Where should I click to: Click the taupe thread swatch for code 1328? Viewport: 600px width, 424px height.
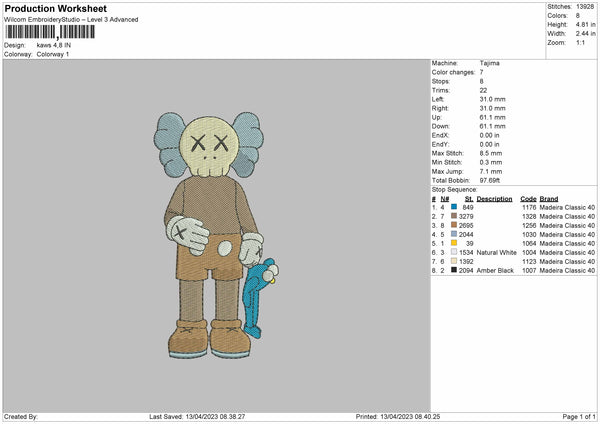454,216
